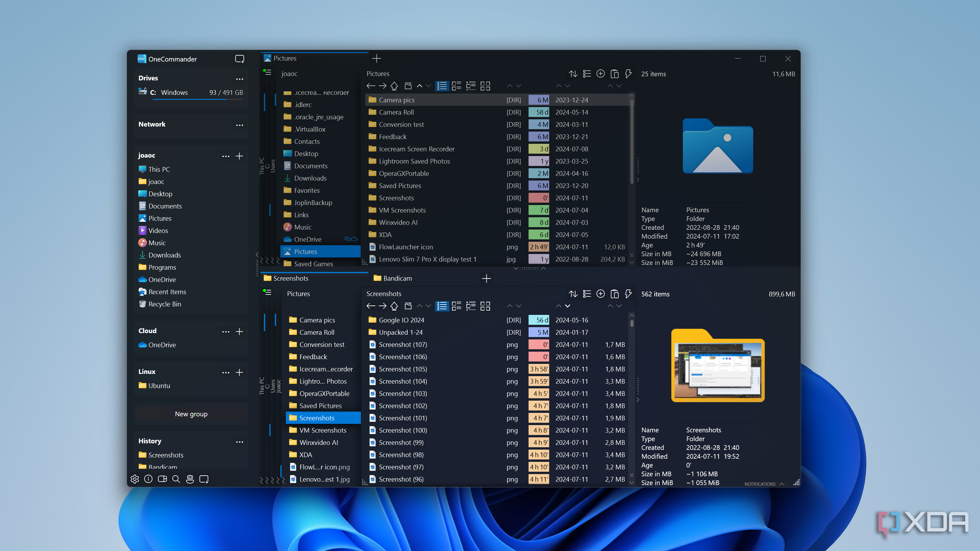The width and height of the screenshot is (980, 551).
Task: Click the New group button
Action: (x=191, y=414)
